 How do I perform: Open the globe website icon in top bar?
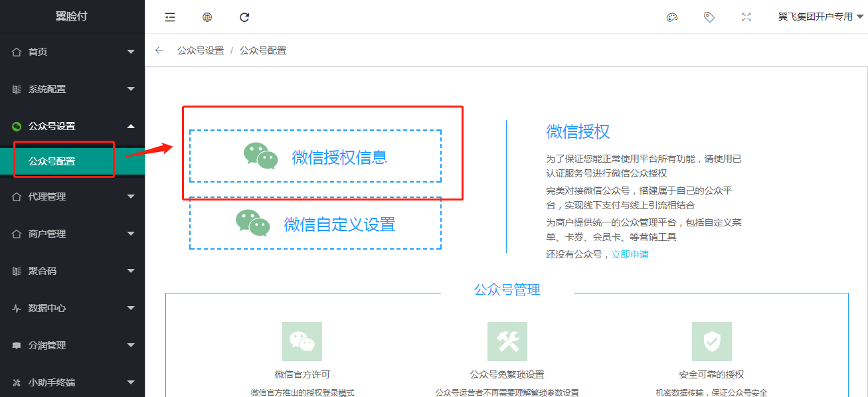pos(207,17)
